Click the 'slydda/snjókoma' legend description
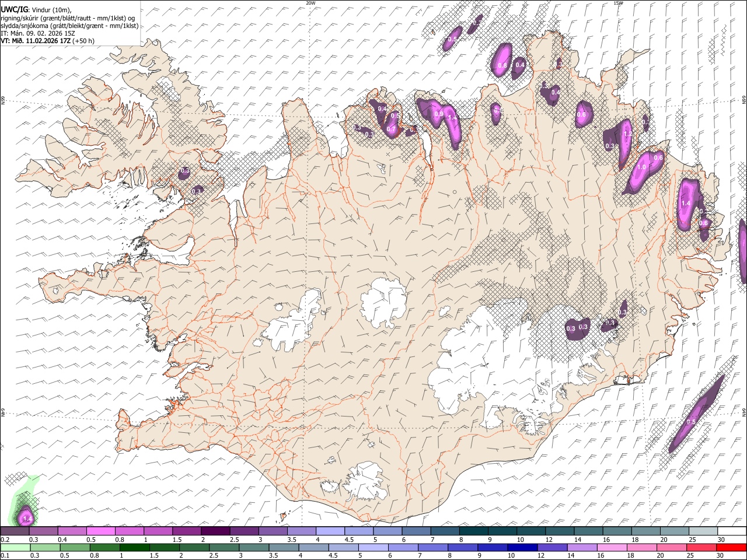The image size is (747, 560). 24,26
